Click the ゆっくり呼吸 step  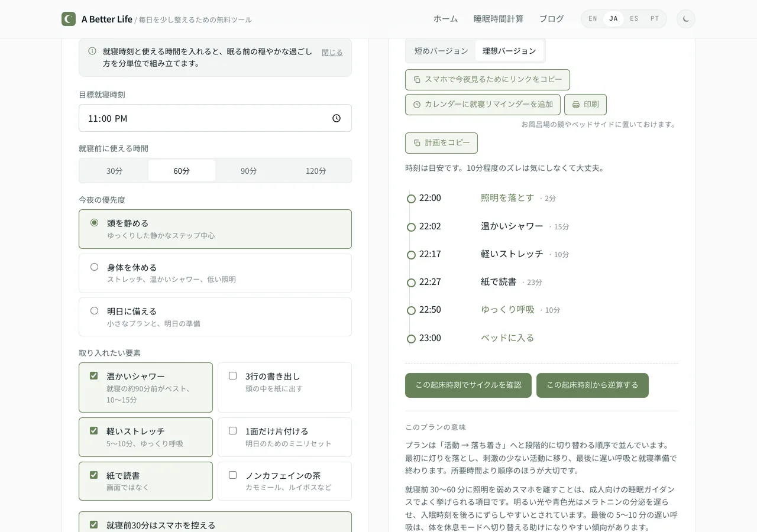click(507, 310)
